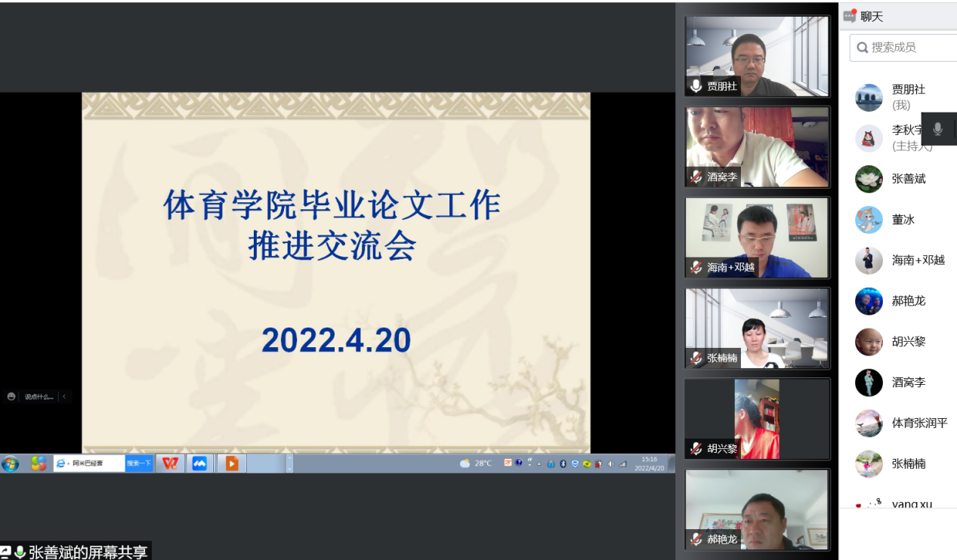Click the magnifier icon in member search
The height and width of the screenshot is (560, 957).
(x=862, y=48)
